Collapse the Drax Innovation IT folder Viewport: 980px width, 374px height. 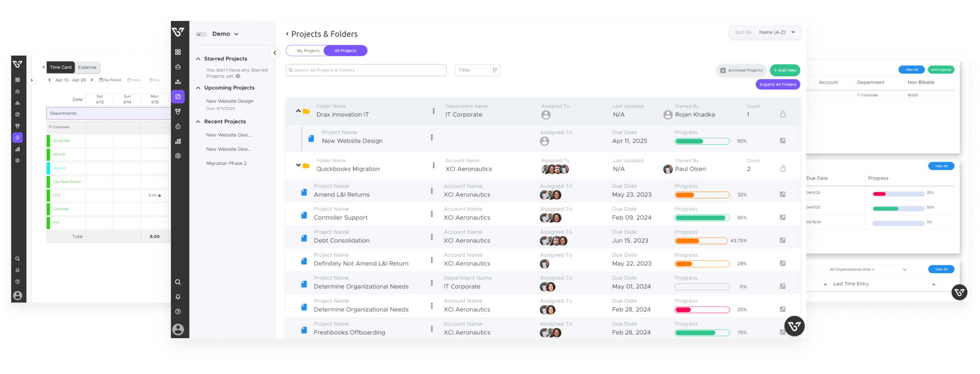tap(298, 111)
